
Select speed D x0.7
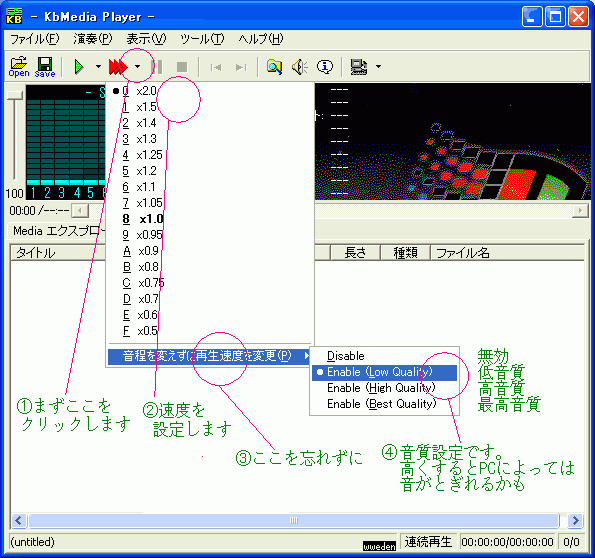210,299
